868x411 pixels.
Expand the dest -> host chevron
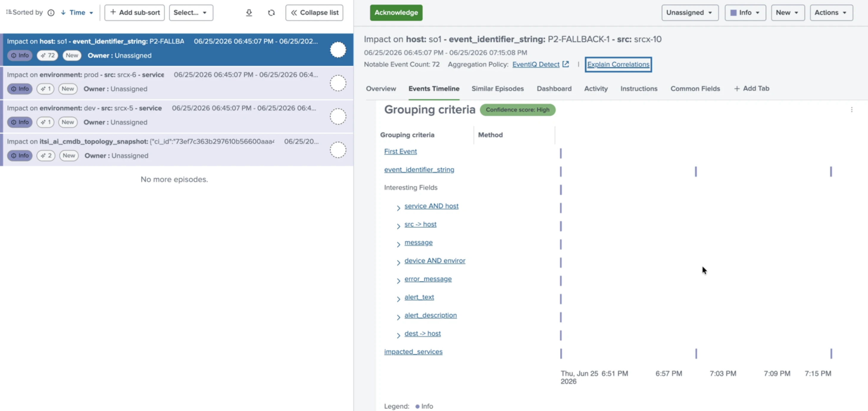pyautogui.click(x=398, y=335)
